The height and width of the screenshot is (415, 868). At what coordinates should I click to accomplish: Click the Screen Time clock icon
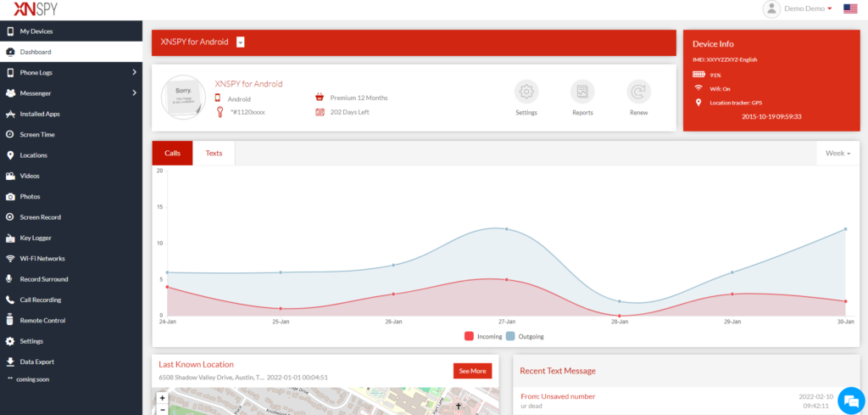(10, 135)
